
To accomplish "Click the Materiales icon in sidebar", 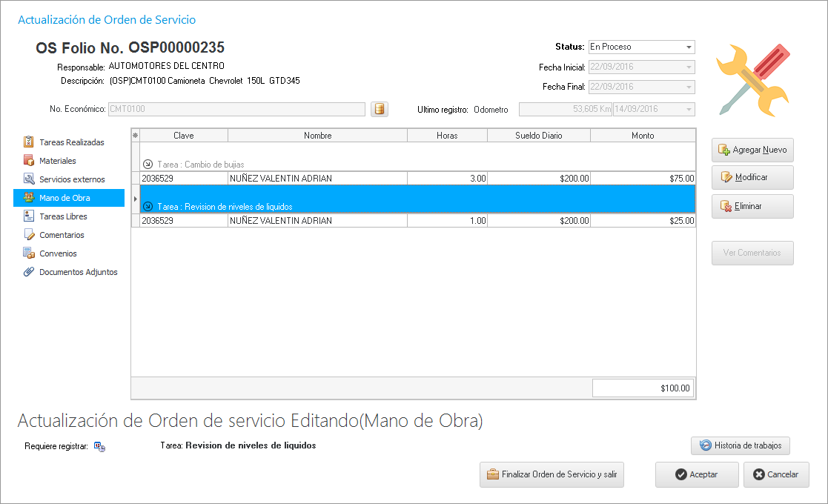I will click(x=29, y=161).
